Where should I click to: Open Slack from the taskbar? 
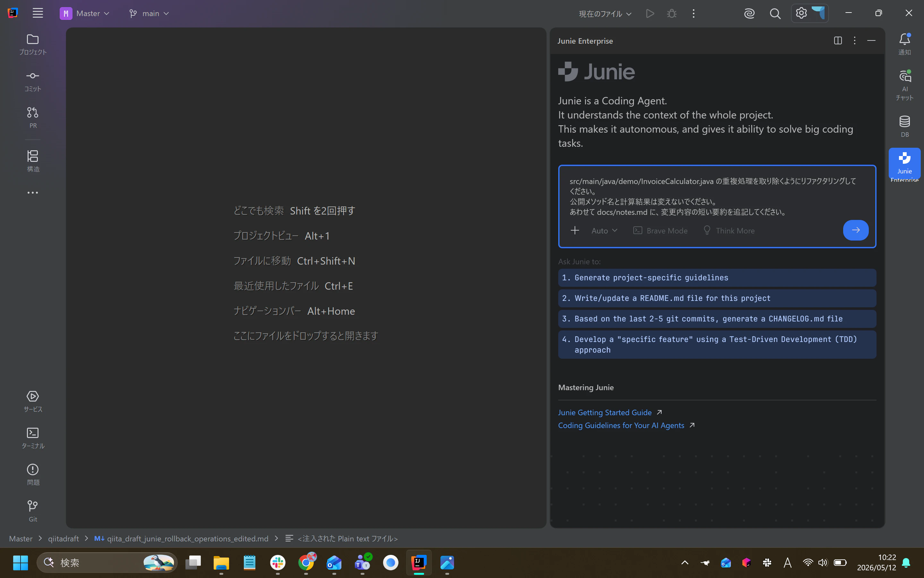point(278,563)
